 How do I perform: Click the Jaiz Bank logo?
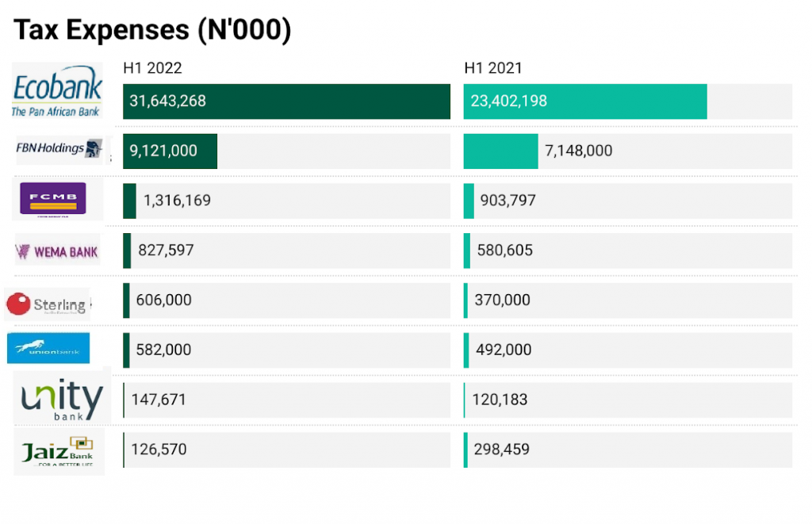[58, 450]
